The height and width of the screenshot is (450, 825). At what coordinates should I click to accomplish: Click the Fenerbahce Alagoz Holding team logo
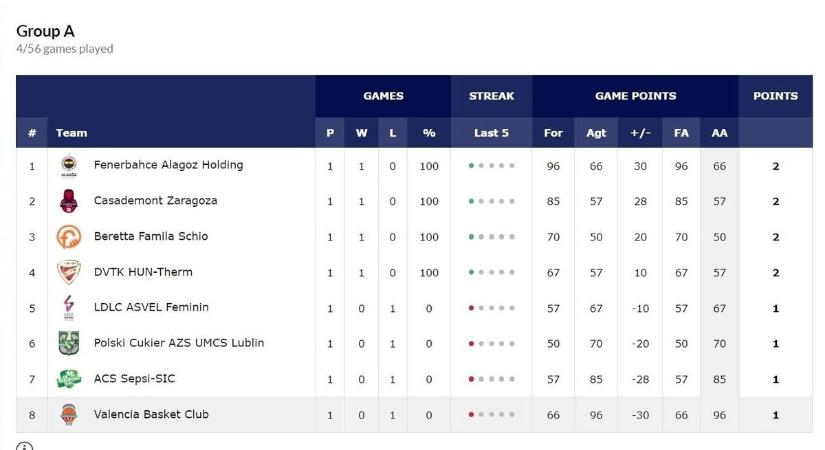pos(69,166)
